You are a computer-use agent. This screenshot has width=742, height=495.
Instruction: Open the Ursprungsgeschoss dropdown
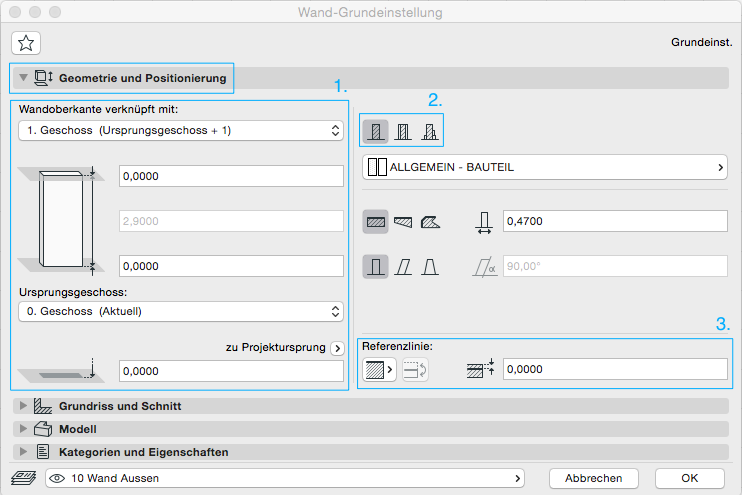180,310
